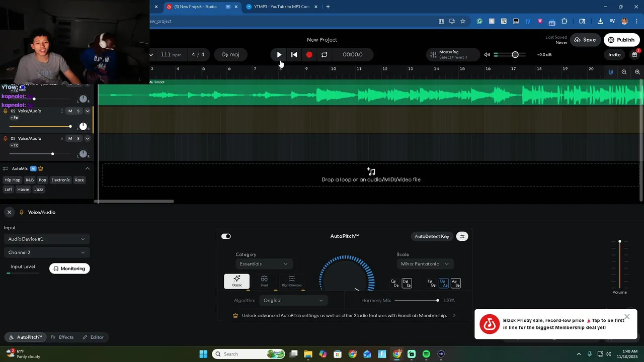Change the 111 bpm tempo field

pyautogui.click(x=171, y=55)
